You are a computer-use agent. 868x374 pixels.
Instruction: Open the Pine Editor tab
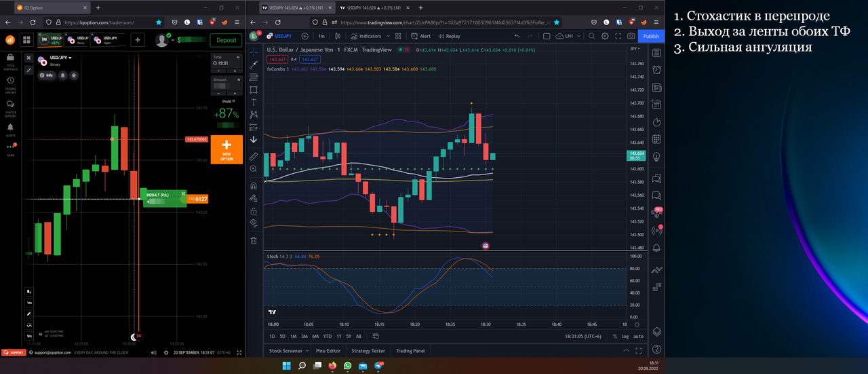tap(328, 351)
